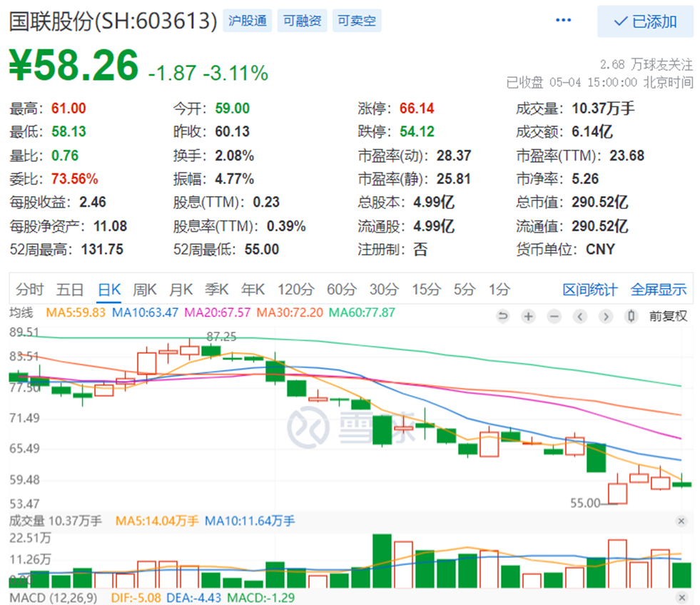Switch to the 分时 chart tab
700x605 pixels.
tap(29, 290)
